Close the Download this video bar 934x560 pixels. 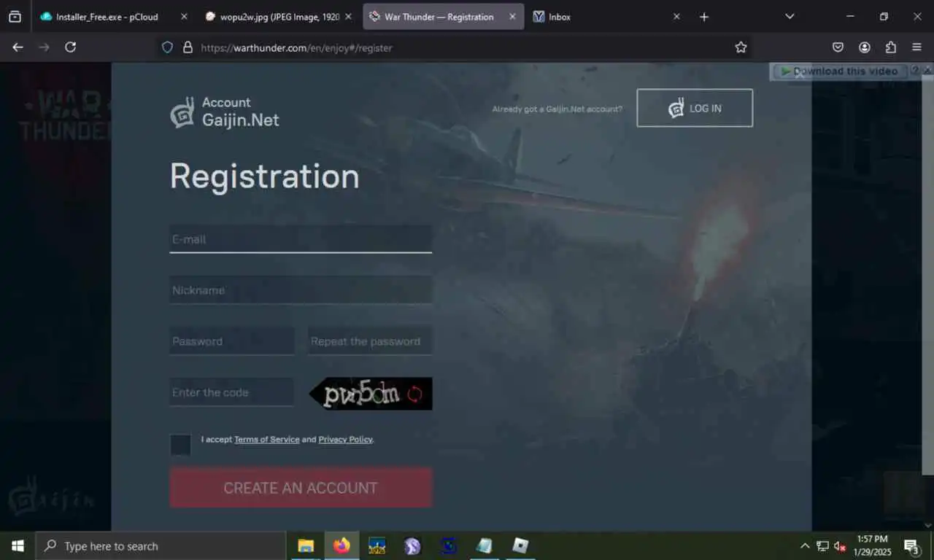927,71
